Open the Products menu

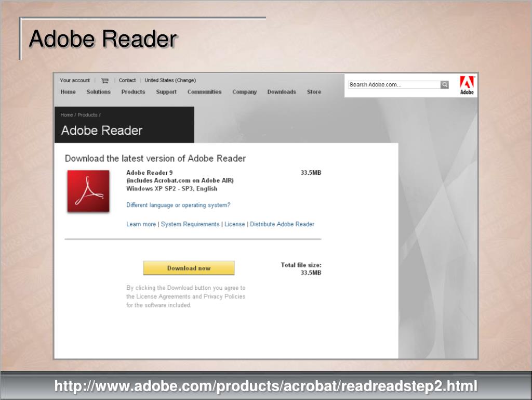click(x=133, y=92)
